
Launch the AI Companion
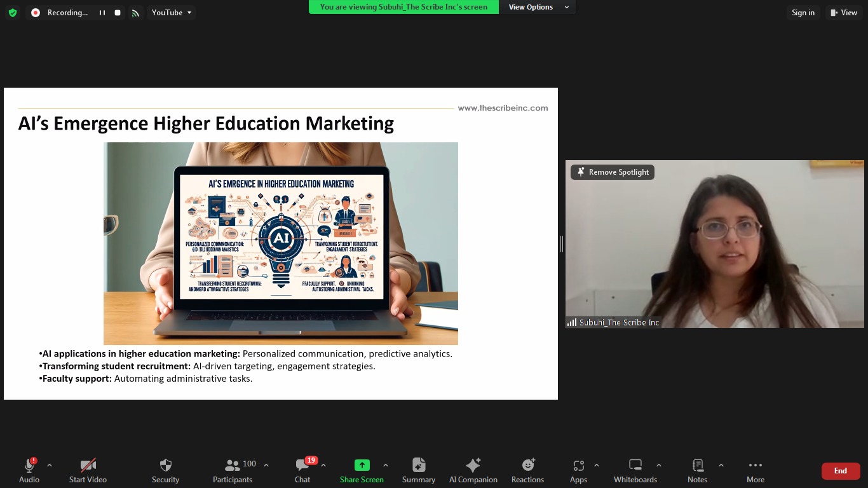pos(473,471)
